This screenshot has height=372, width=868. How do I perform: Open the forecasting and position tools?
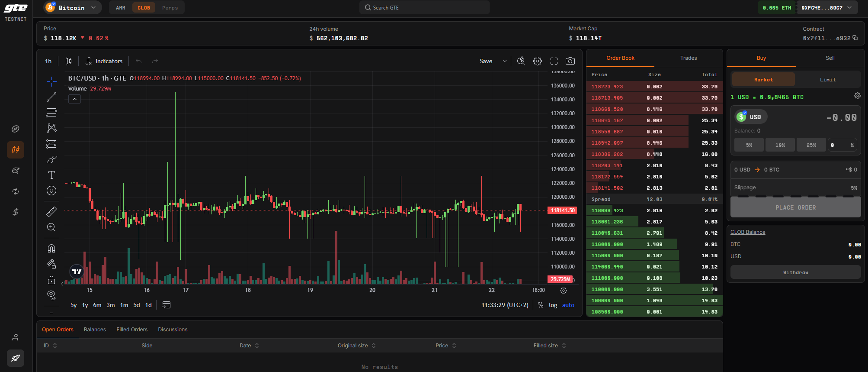[x=51, y=144]
